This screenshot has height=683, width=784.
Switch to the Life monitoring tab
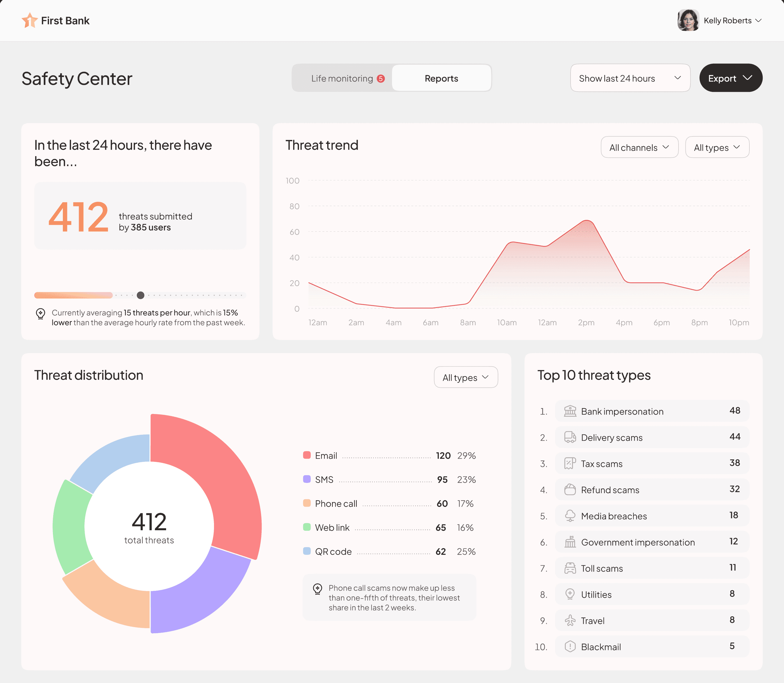pyautogui.click(x=342, y=78)
